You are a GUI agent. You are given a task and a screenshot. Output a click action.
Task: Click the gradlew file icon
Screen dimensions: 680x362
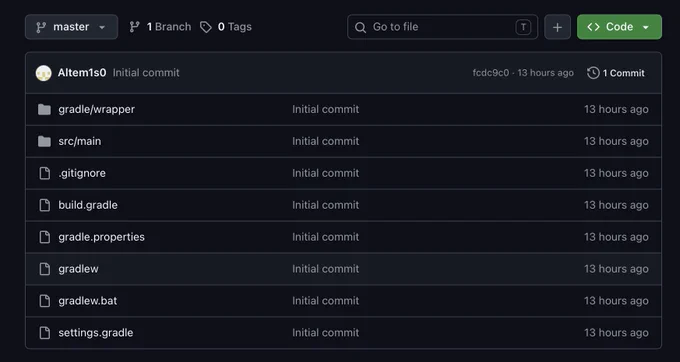click(x=45, y=269)
